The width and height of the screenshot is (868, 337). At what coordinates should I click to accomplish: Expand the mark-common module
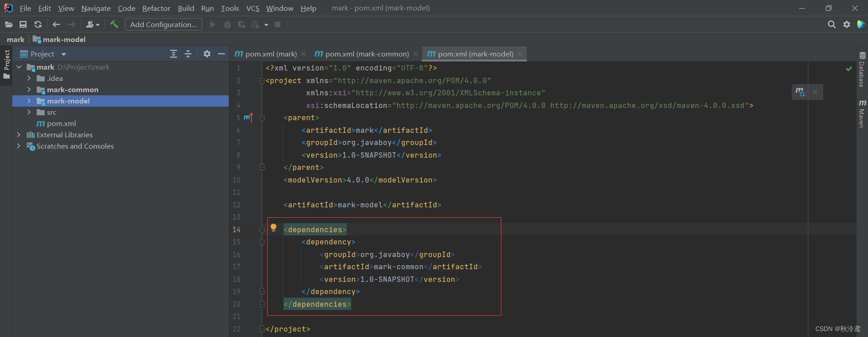point(29,89)
